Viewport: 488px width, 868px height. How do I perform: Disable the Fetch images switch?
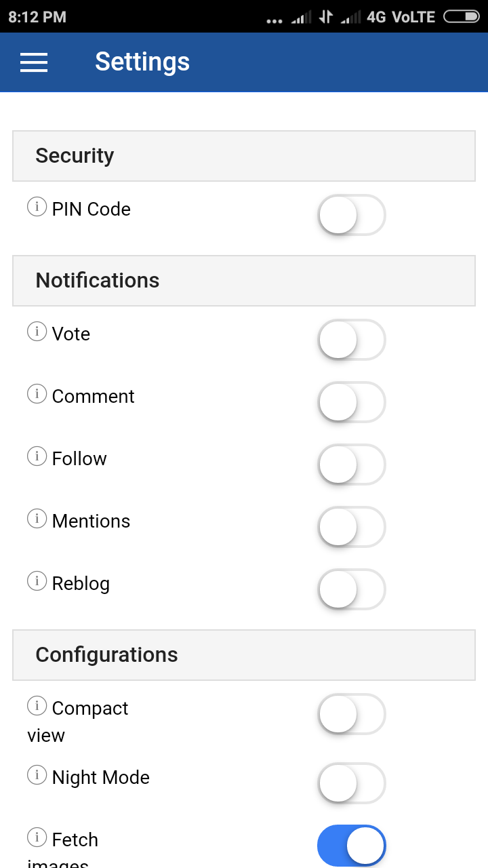pyautogui.click(x=351, y=846)
